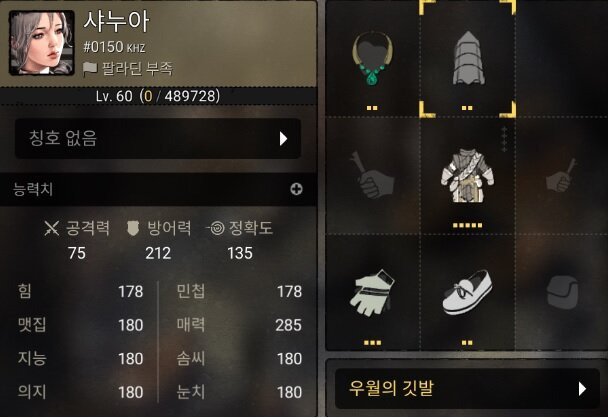Viewport: 608px width, 418px height.
Task: Select the fingerless gloves slot
Action: pos(372,293)
